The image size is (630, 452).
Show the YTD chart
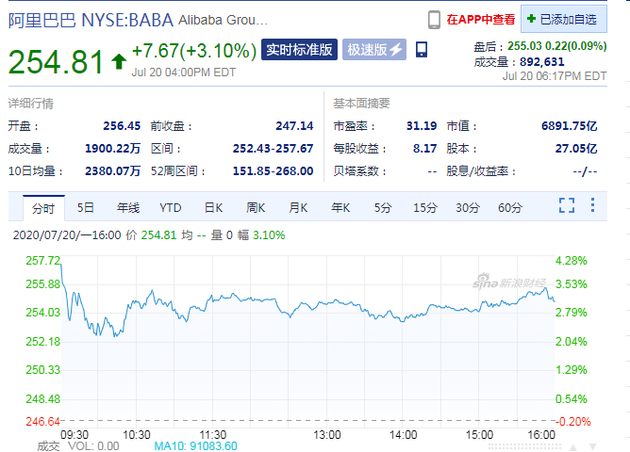click(x=170, y=208)
